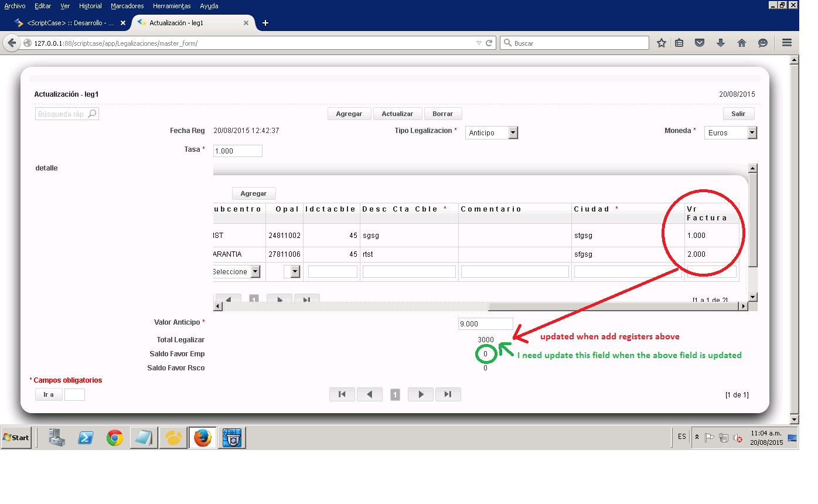
Task: Click the top Agregar button
Action: pyautogui.click(x=349, y=114)
